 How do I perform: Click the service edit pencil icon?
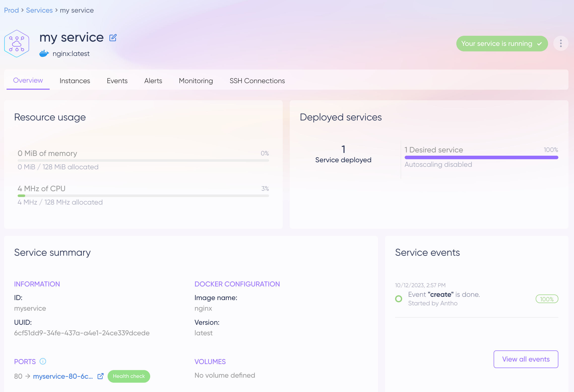point(113,38)
